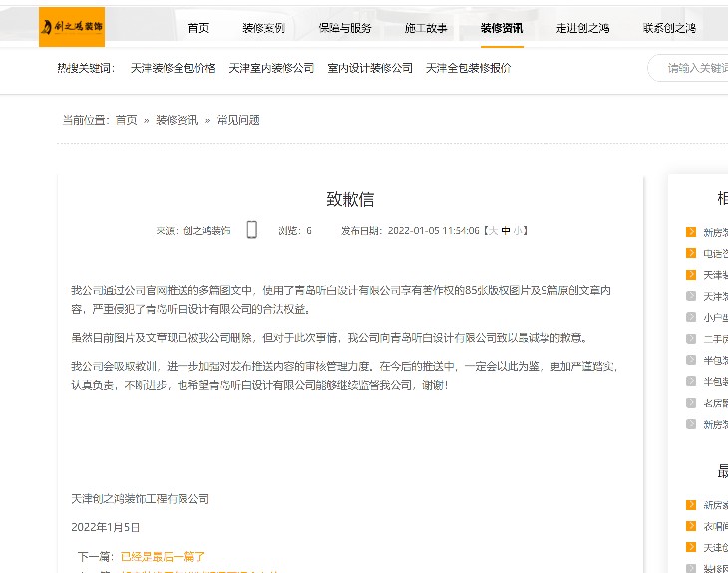Click the paragraph starting 我公司通过公司官网推送
The width and height of the screenshot is (728, 573).
tap(341, 300)
